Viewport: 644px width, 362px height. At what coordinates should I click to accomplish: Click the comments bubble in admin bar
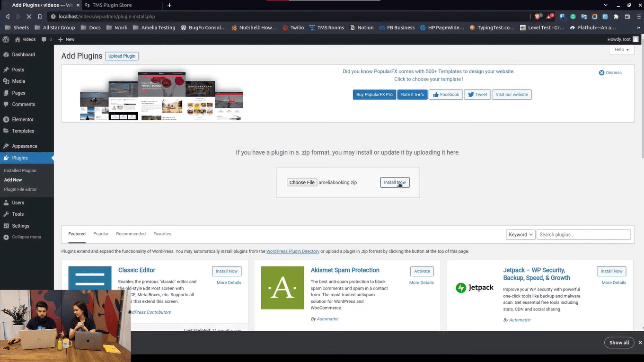tap(44, 40)
